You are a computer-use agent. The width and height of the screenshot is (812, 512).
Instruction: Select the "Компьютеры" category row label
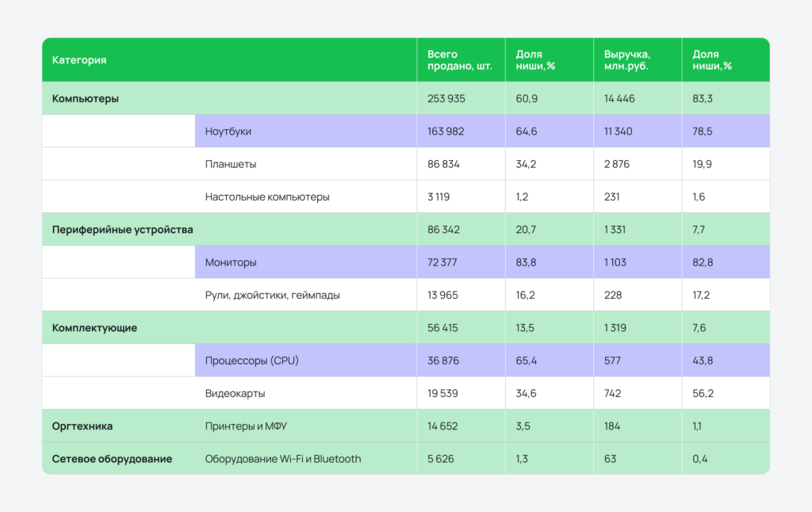[86, 99]
